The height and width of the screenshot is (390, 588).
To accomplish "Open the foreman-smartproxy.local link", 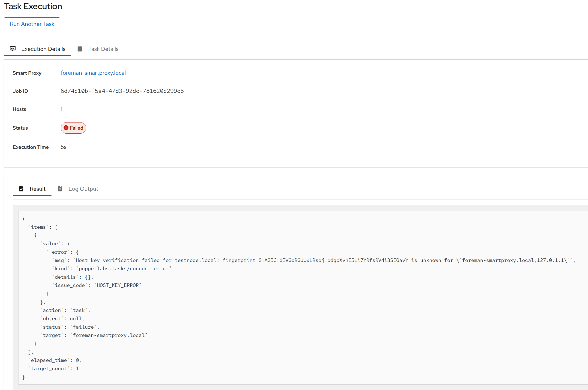I will (93, 73).
